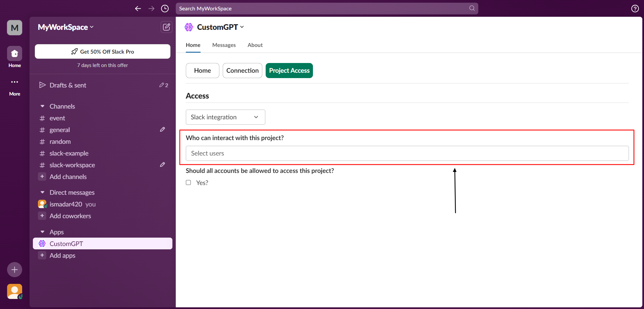Screen dimensions: 644x309
Task: Click the search magnifier icon
Action: [472, 8]
